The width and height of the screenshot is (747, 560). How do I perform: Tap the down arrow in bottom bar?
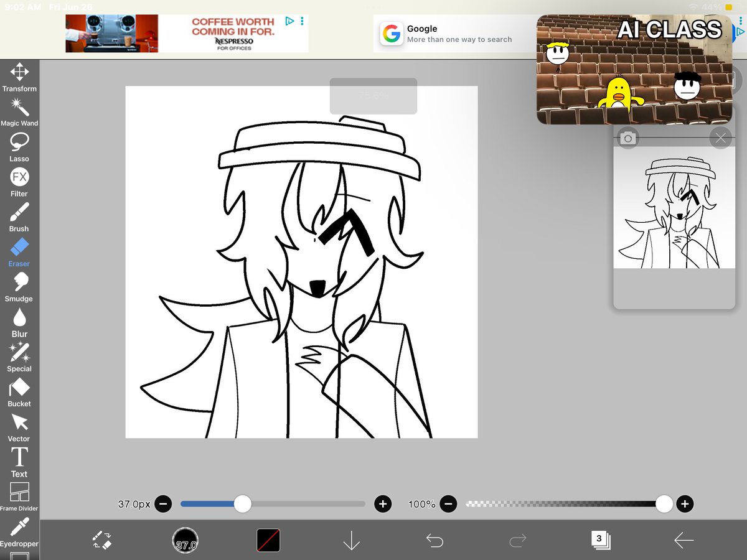[x=352, y=540]
